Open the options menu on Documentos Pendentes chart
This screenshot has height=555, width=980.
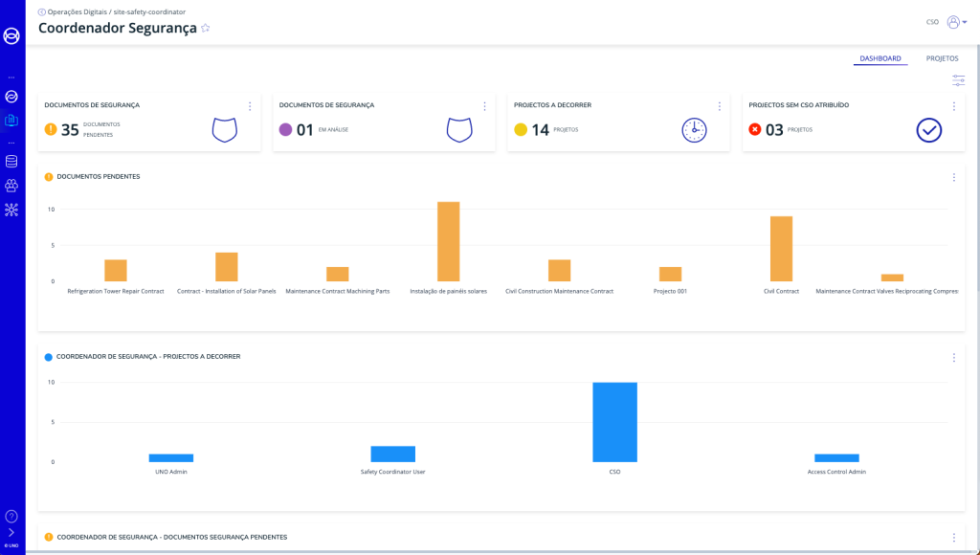(x=953, y=177)
